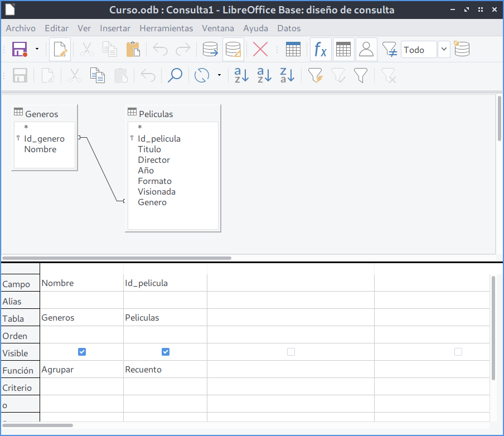This screenshot has width=504, height=436.
Task: Toggle the alias row person icon
Action: coord(366,49)
